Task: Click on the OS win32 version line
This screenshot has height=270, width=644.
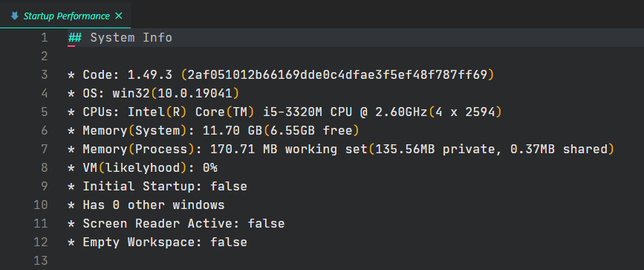Action: click(x=153, y=94)
